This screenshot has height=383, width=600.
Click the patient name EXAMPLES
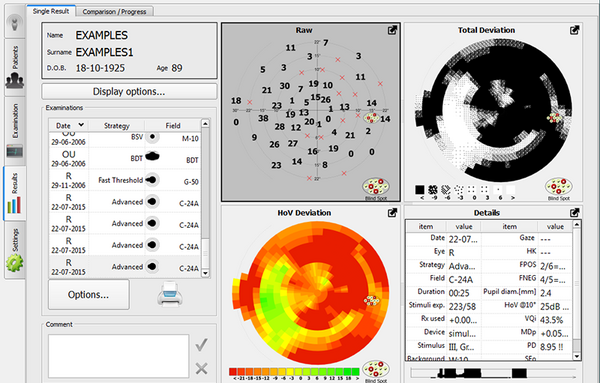pos(102,35)
